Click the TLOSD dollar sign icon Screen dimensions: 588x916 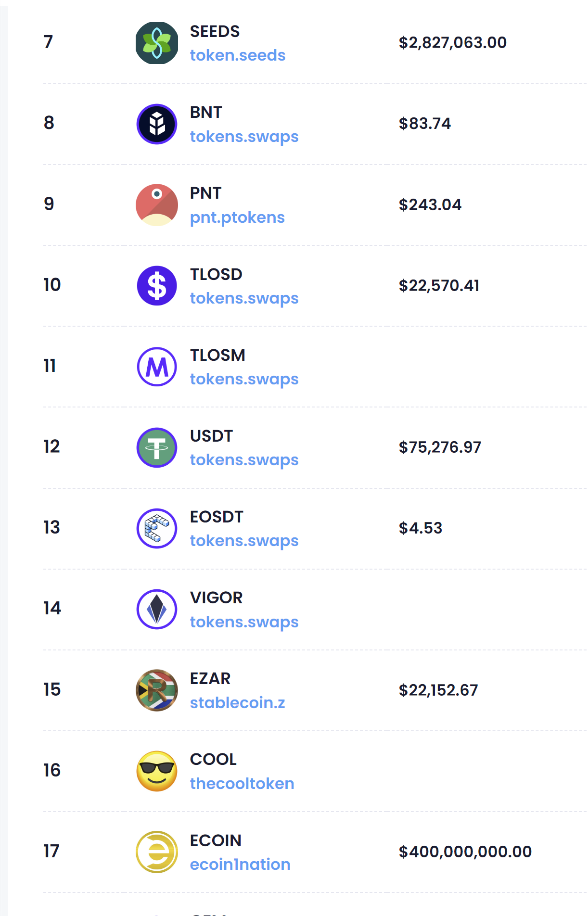pyautogui.click(x=157, y=286)
